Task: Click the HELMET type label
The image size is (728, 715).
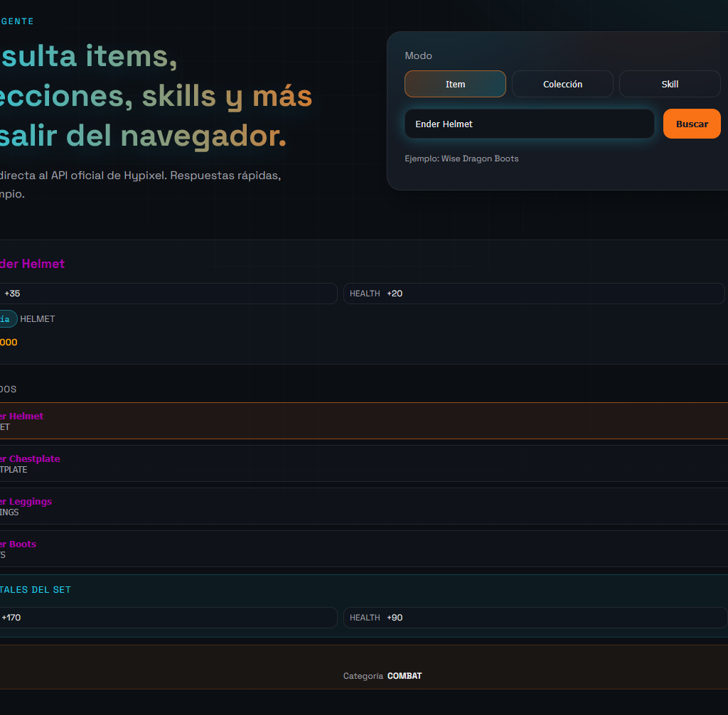Action: 38,319
